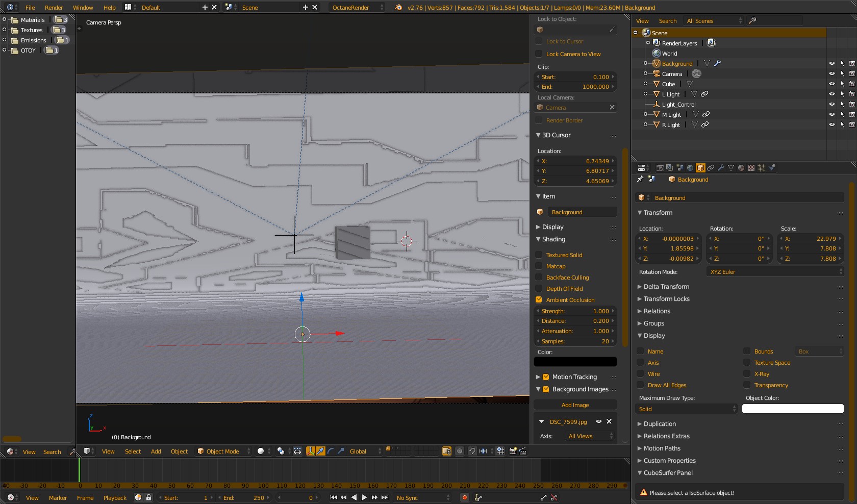Play the animation forward

point(364,497)
